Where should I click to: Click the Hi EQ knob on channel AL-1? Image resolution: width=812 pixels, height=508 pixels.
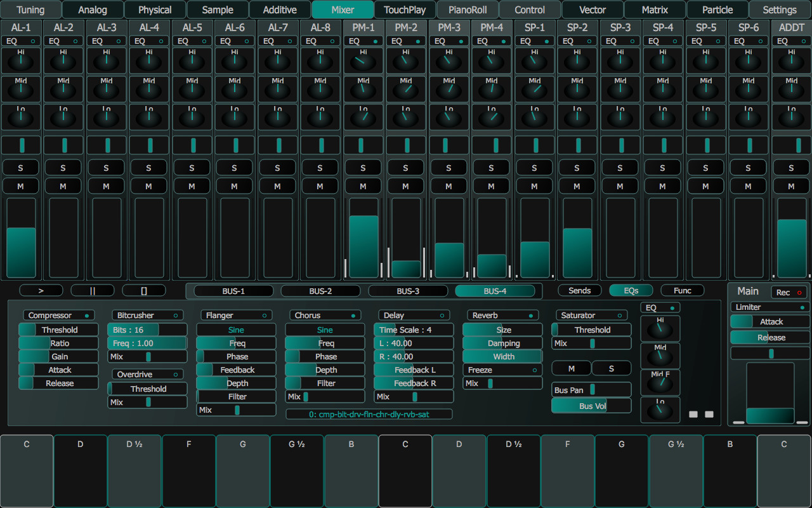21,62
